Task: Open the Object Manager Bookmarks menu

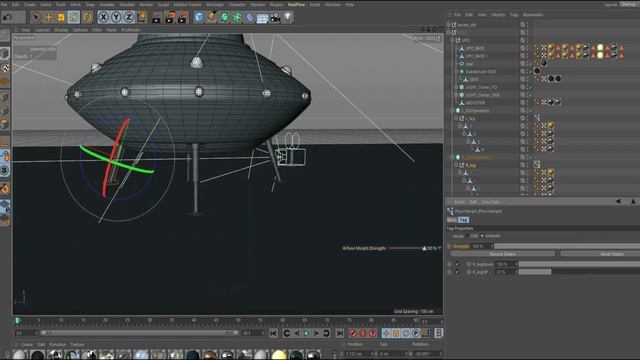Action: point(533,15)
